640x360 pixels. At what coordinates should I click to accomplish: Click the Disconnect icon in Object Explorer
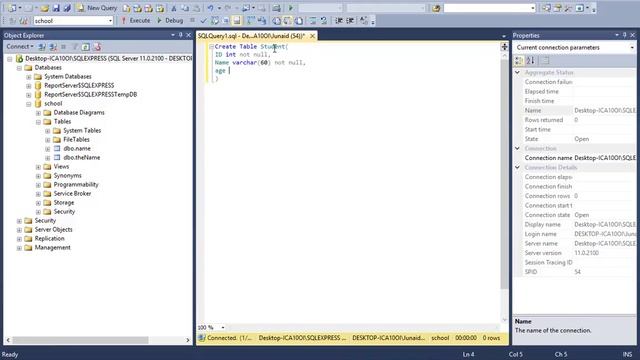53,47
